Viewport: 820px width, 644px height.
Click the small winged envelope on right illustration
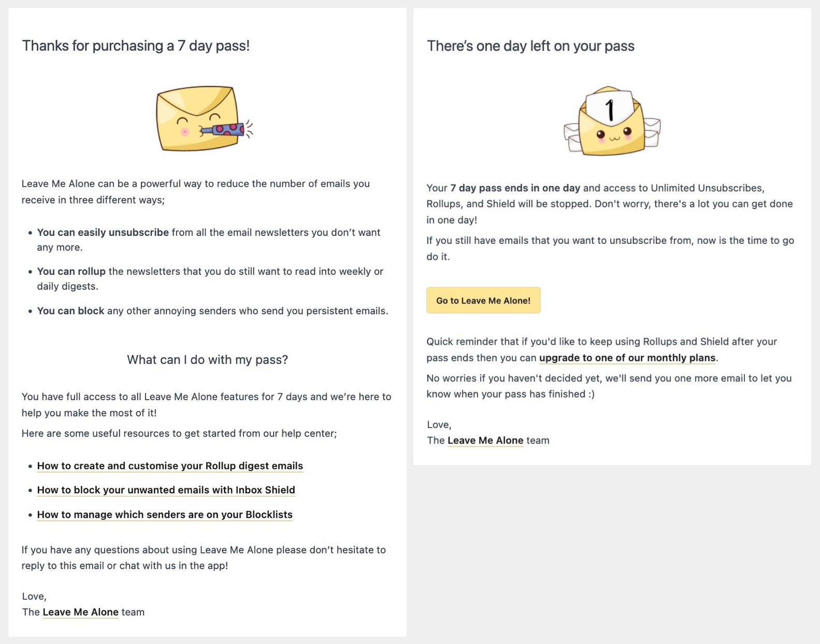click(651, 131)
